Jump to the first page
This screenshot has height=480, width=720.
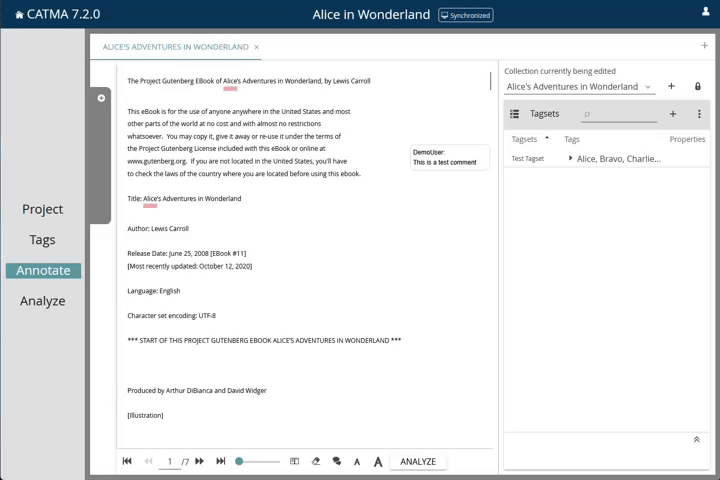pos(127,461)
